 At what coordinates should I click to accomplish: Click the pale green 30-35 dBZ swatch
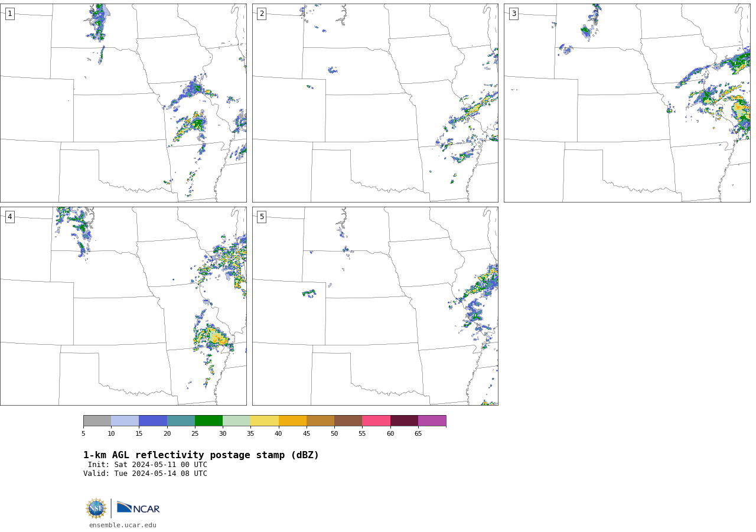(x=237, y=421)
